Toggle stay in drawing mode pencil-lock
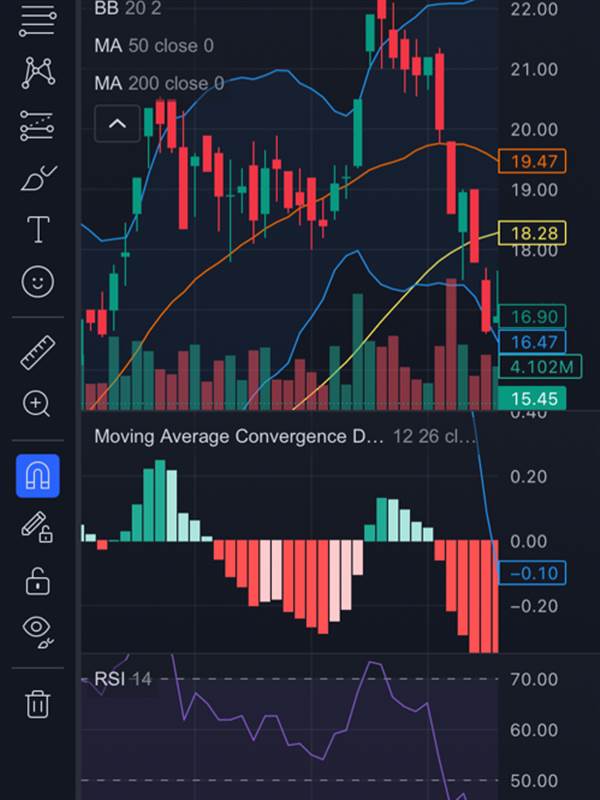 [x=37, y=527]
